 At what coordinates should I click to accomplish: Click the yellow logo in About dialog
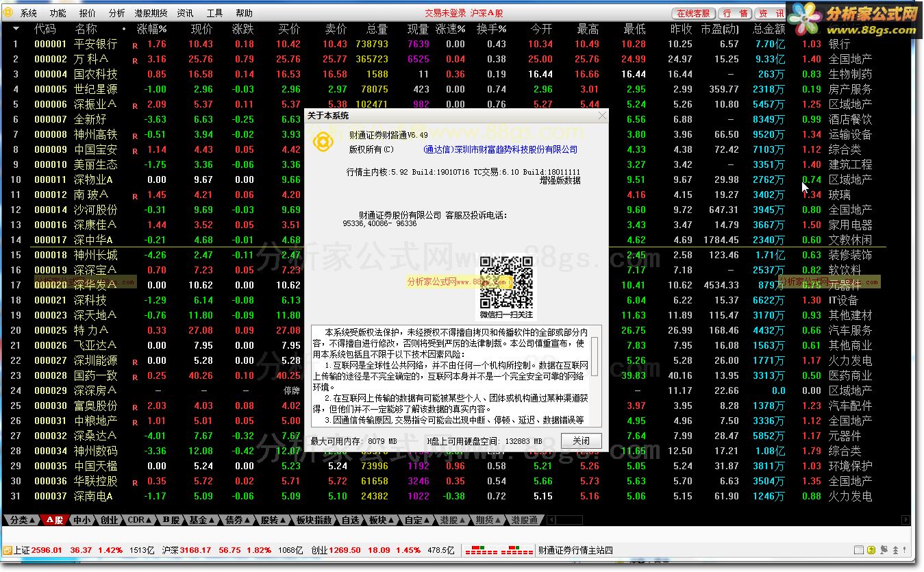click(322, 142)
